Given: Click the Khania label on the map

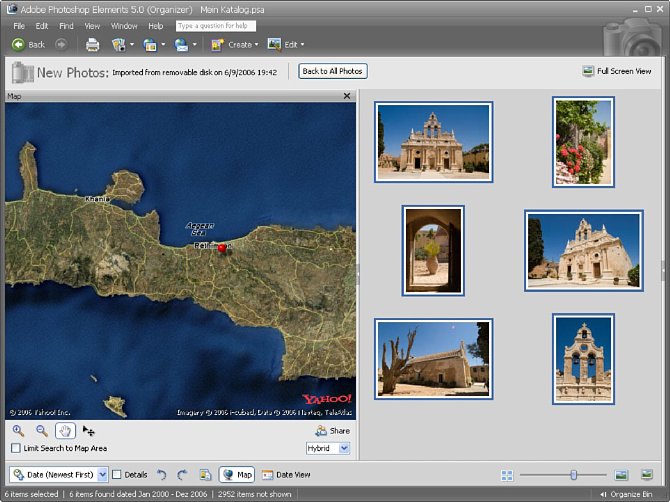Looking at the screenshot, I should click(97, 199).
